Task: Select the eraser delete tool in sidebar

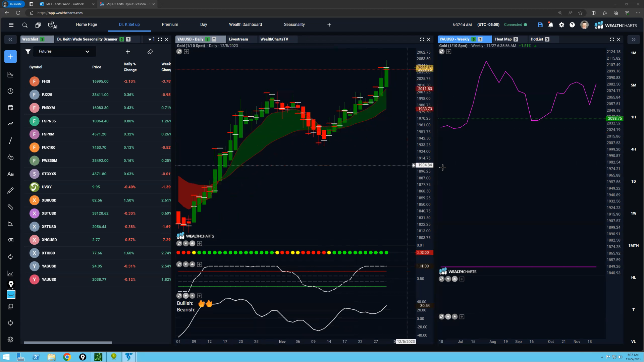Action: click(x=10, y=240)
